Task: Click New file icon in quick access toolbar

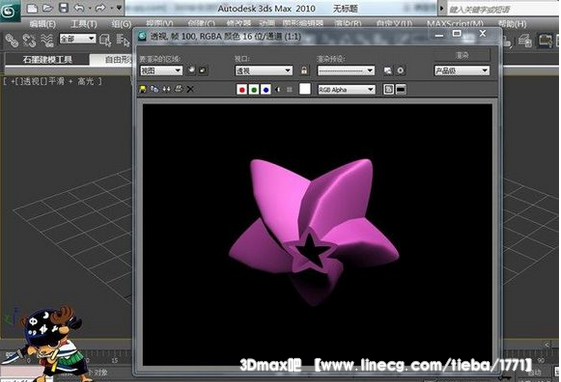Action: tap(32, 8)
